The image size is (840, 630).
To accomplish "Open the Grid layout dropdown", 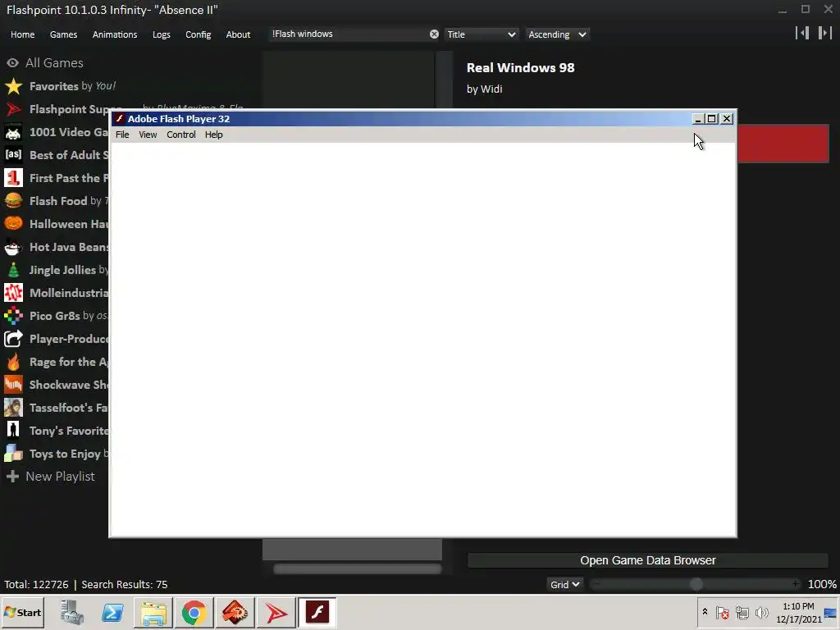I will 564,584.
